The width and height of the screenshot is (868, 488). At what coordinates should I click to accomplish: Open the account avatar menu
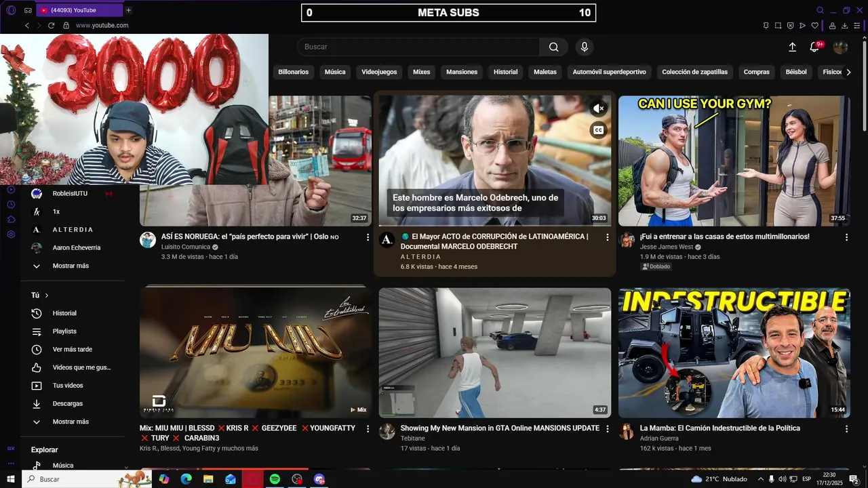point(840,47)
